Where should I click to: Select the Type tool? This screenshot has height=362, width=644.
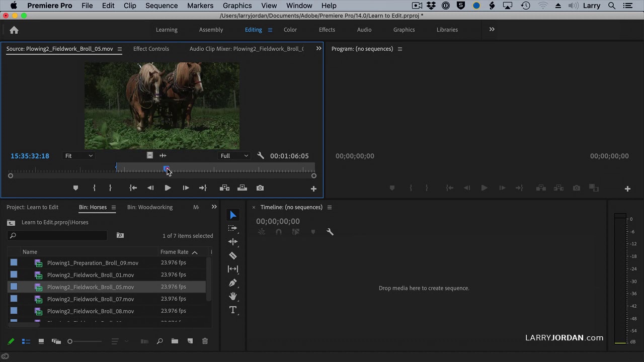coord(233,310)
